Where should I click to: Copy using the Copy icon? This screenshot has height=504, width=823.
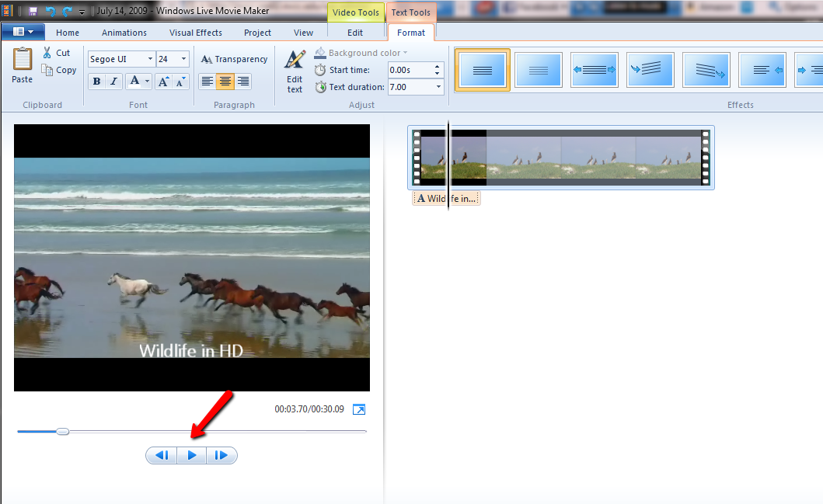(x=47, y=70)
